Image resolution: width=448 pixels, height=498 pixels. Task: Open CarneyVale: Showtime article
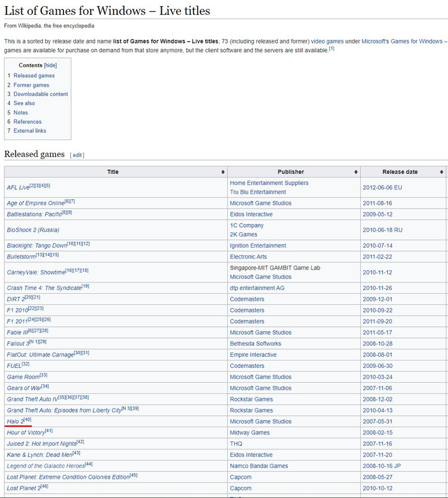pos(36,273)
